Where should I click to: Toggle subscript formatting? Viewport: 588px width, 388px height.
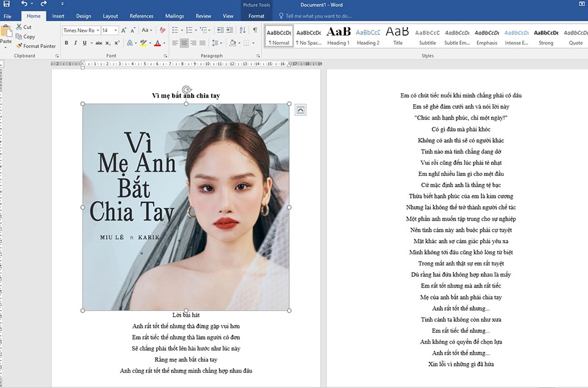coord(108,43)
